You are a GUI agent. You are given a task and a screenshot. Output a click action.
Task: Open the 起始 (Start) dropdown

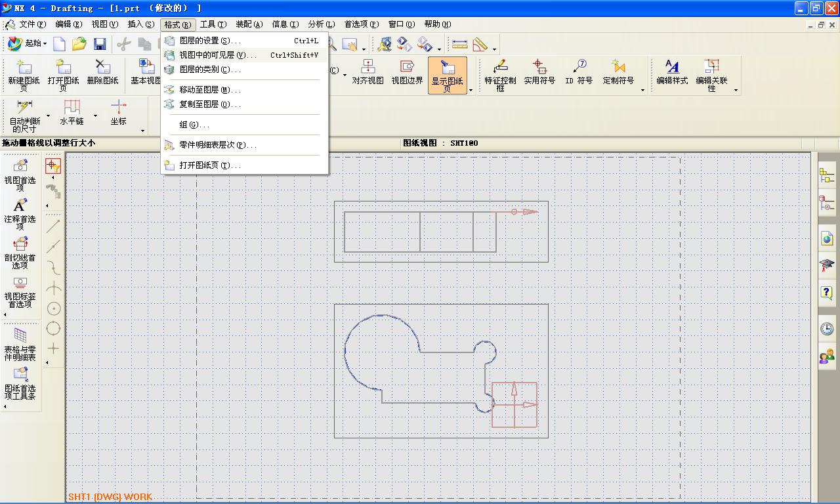pos(27,44)
